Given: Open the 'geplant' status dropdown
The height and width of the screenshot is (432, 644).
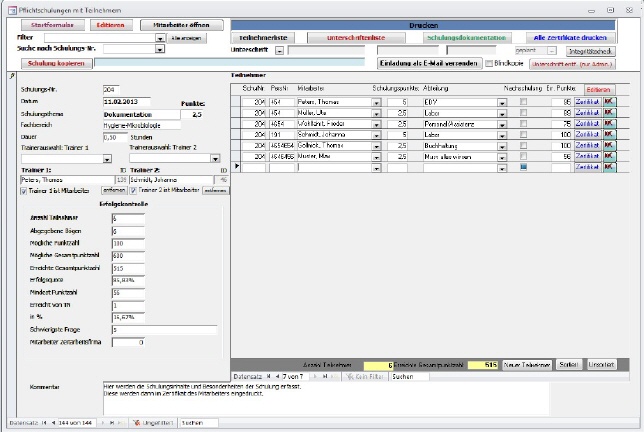Looking at the screenshot, I should coord(552,51).
